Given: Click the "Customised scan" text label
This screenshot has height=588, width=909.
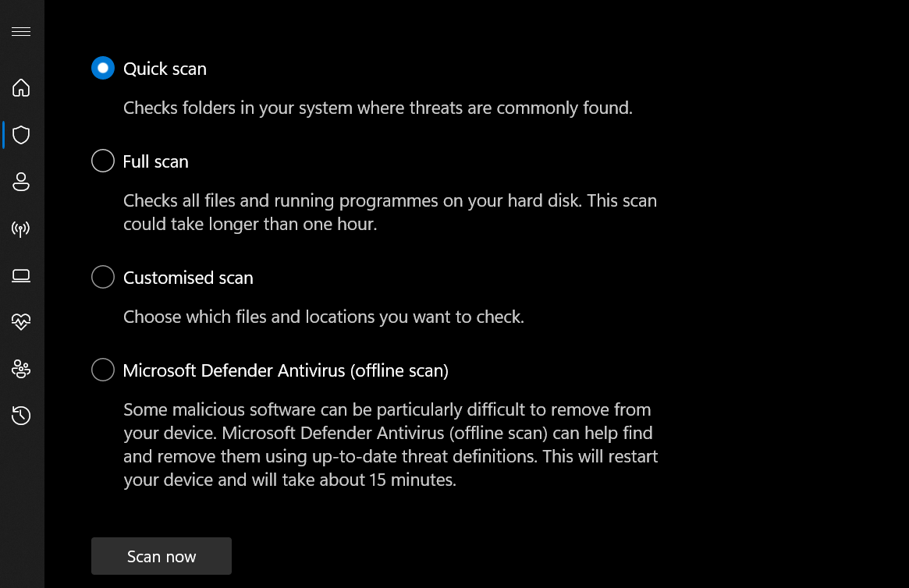Looking at the screenshot, I should pos(188,278).
